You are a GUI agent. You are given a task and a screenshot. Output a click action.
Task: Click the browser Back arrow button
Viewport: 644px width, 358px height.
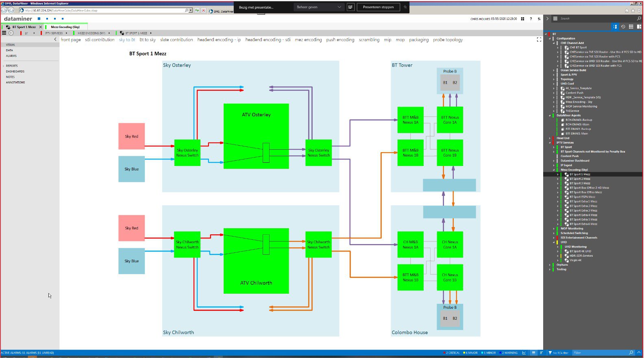click(4, 10)
